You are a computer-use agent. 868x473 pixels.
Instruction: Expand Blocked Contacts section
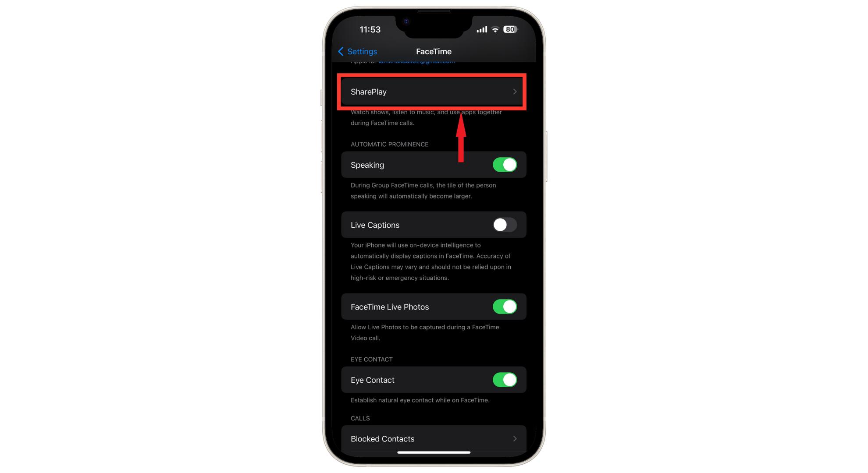point(433,439)
